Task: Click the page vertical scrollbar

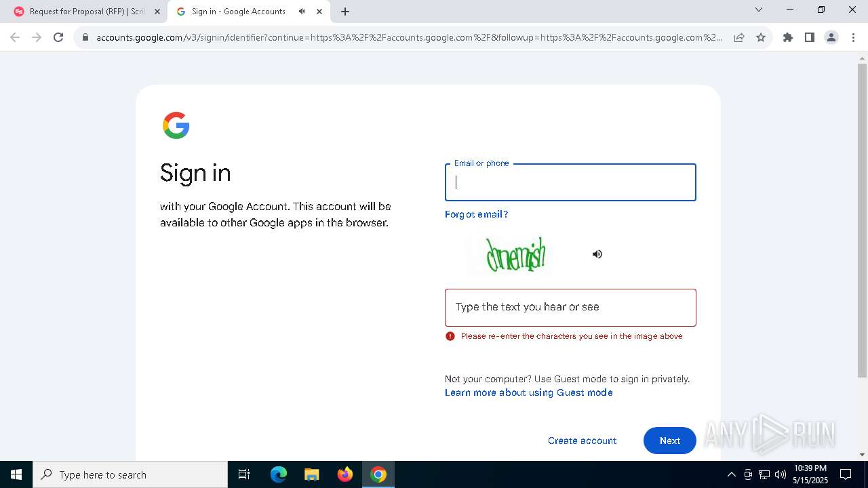Action: point(862,220)
